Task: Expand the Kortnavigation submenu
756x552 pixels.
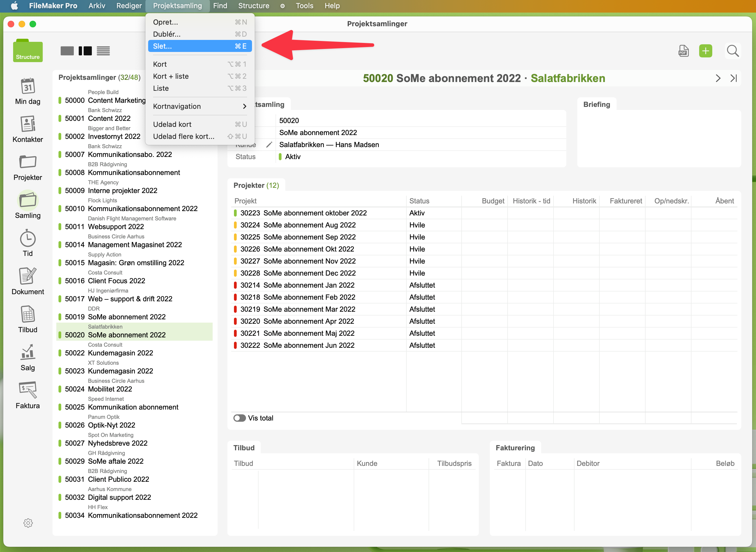Action: click(x=200, y=106)
